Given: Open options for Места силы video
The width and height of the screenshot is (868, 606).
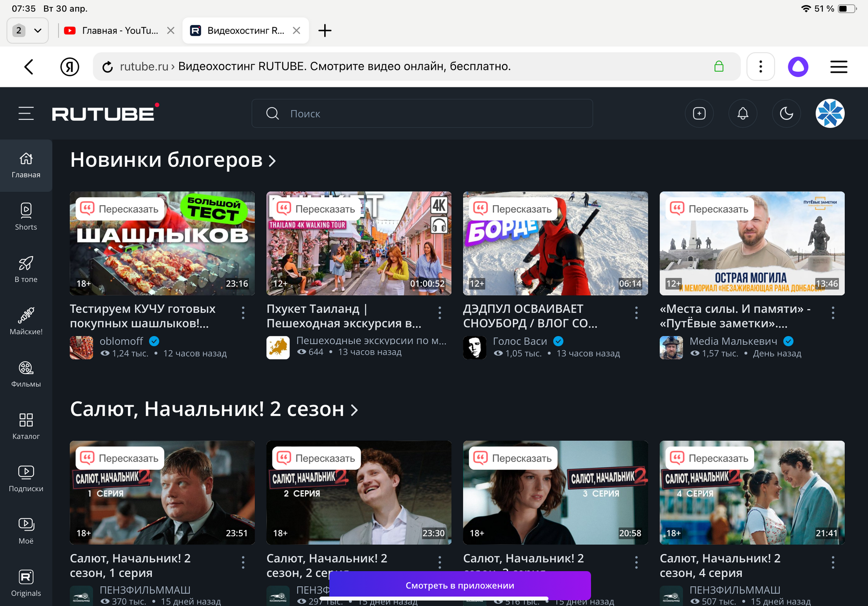Looking at the screenshot, I should point(833,313).
